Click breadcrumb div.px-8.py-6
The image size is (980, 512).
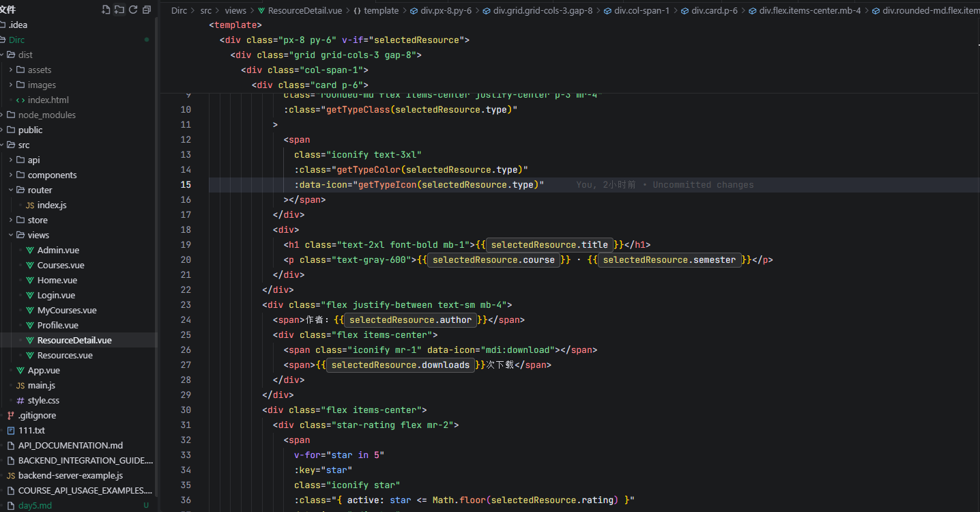click(x=446, y=11)
